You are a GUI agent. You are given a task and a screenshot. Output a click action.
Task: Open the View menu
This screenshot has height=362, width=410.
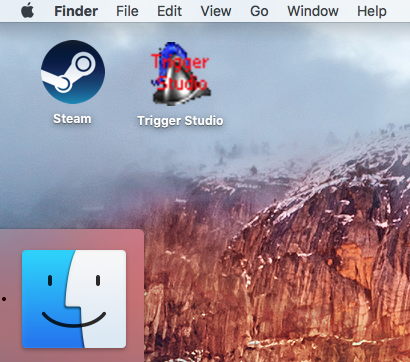216,11
